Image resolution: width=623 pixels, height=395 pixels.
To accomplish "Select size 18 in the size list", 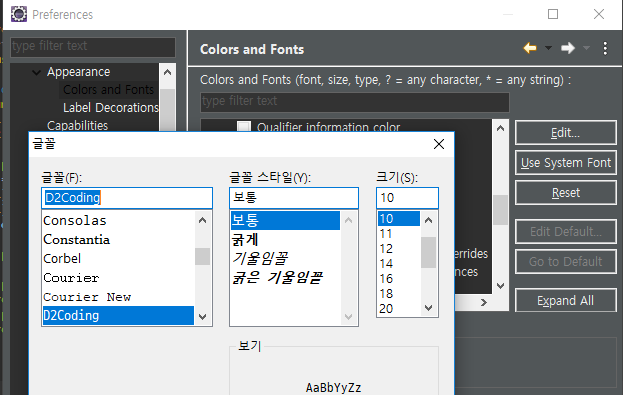I will (399, 294).
